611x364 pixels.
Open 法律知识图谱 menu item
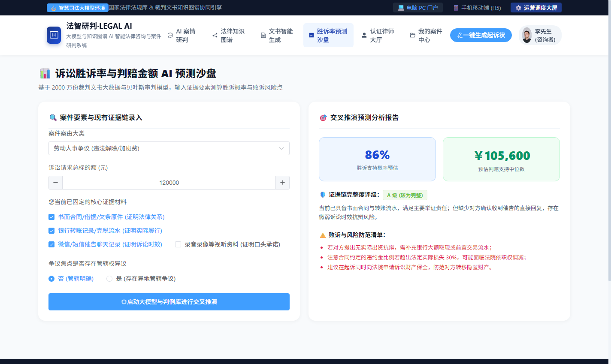click(229, 35)
